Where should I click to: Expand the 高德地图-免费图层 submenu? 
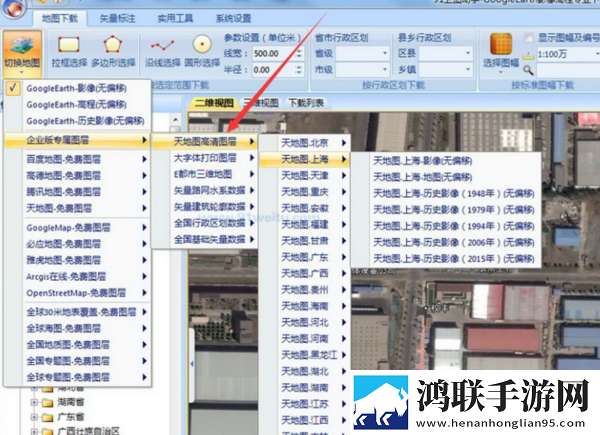[78, 175]
